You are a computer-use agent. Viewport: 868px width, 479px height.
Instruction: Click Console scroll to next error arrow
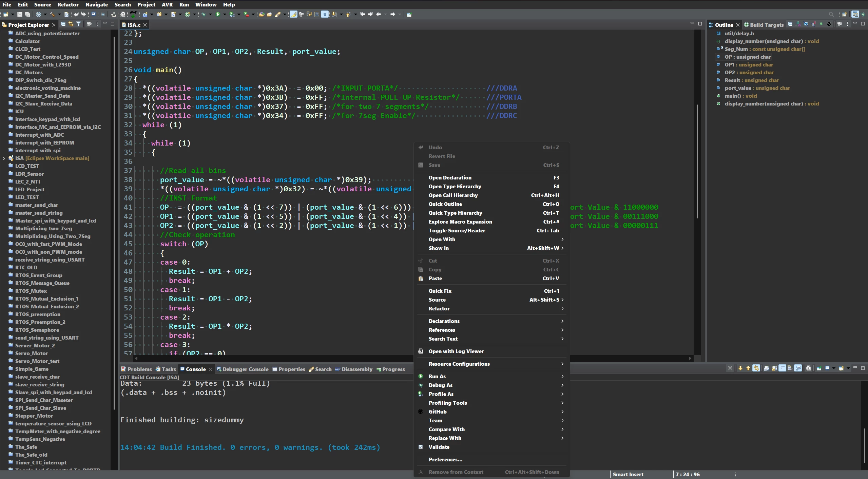point(740,368)
